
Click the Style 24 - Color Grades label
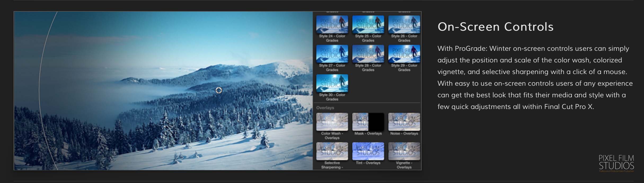332,38
